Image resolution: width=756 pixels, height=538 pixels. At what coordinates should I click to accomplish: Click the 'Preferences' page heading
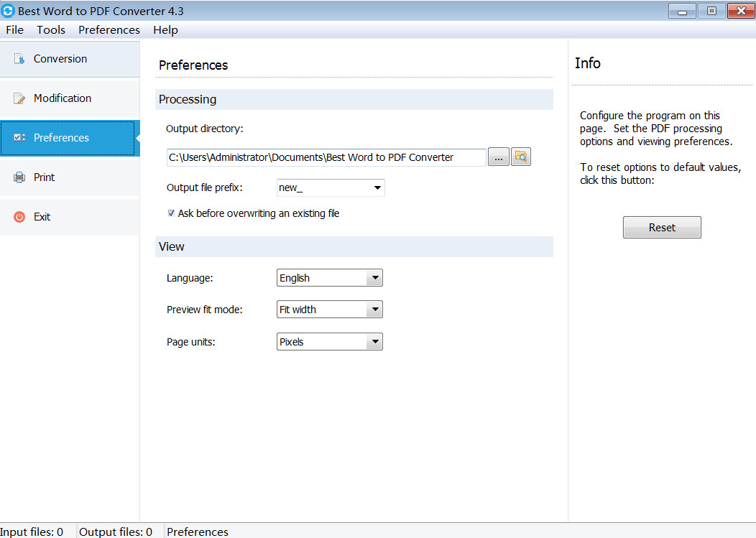[193, 65]
